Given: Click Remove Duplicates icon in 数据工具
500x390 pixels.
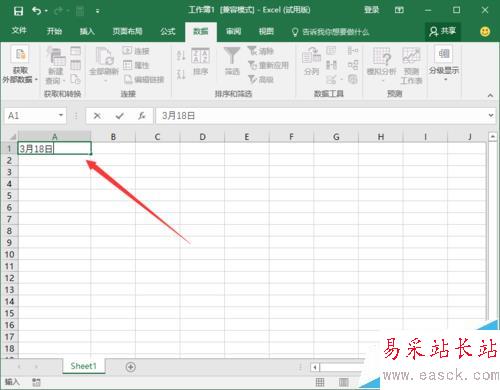Looking at the screenshot, I should 331,65.
